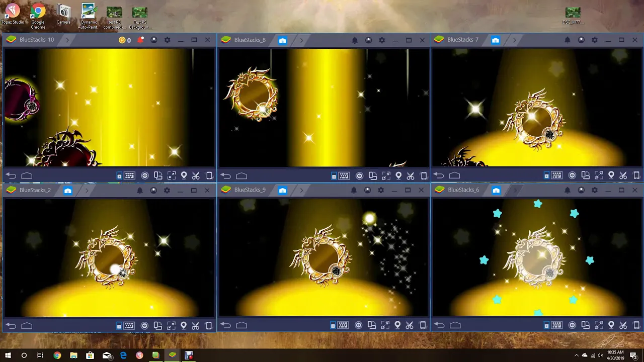Open Mail app on taskbar
The width and height of the screenshot is (644, 362).
click(107, 355)
